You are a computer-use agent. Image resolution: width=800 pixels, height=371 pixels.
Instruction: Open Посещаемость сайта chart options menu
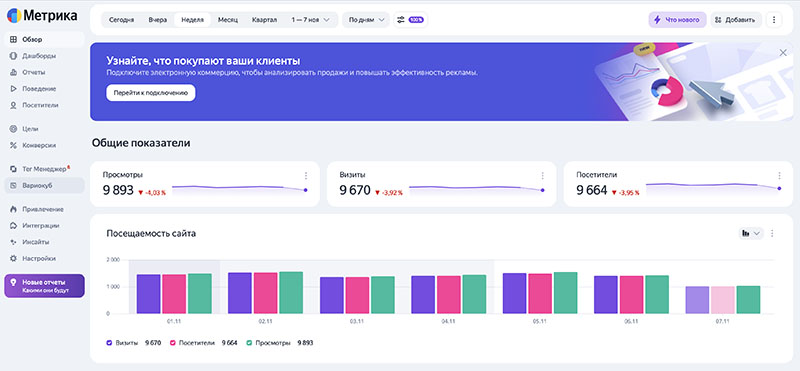pyautogui.click(x=772, y=233)
